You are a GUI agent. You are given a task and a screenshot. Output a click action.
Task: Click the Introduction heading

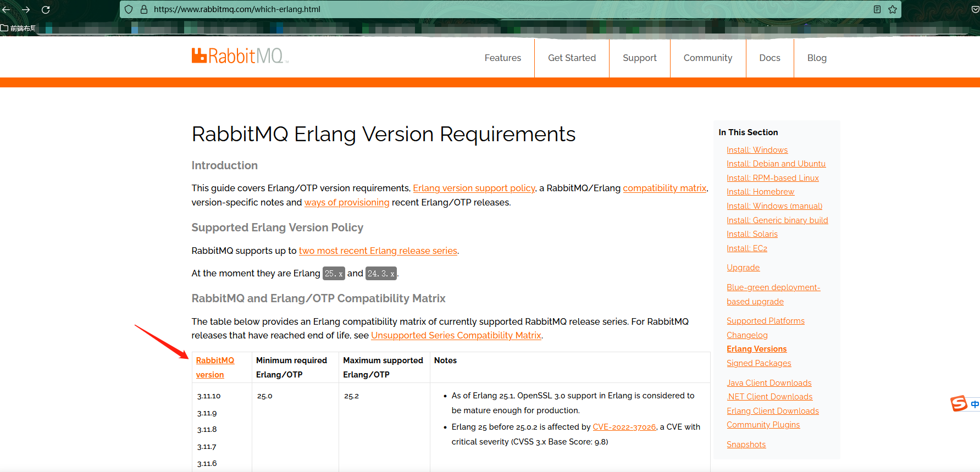tap(224, 165)
